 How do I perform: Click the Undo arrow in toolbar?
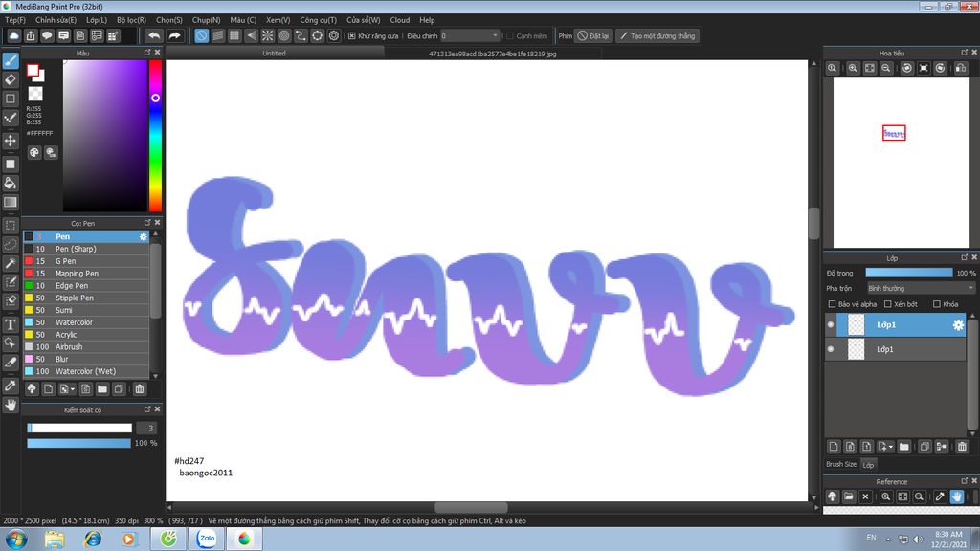pyautogui.click(x=154, y=35)
